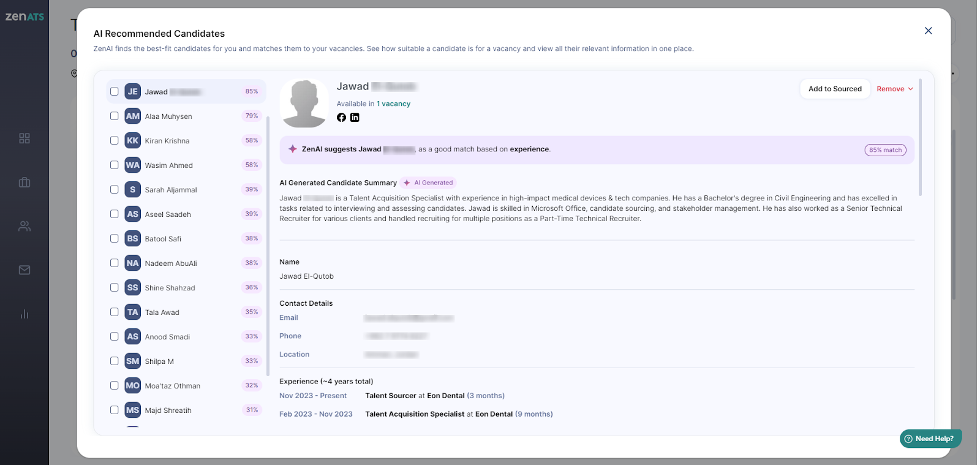Open the 1 vacancy link
The height and width of the screenshot is (465, 980).
point(393,104)
